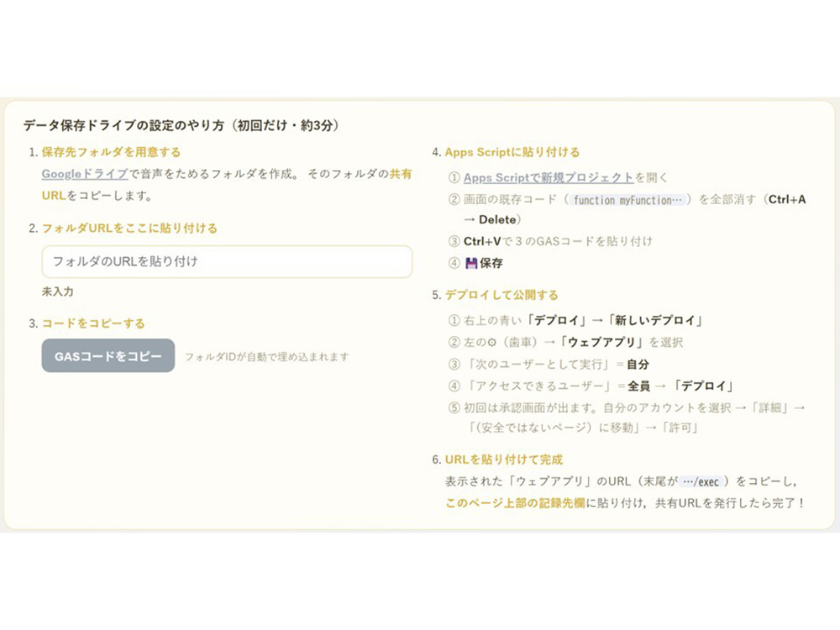The width and height of the screenshot is (840, 630).
Task: Click the line 初回は承認画面が出ます
Action: coord(531,407)
